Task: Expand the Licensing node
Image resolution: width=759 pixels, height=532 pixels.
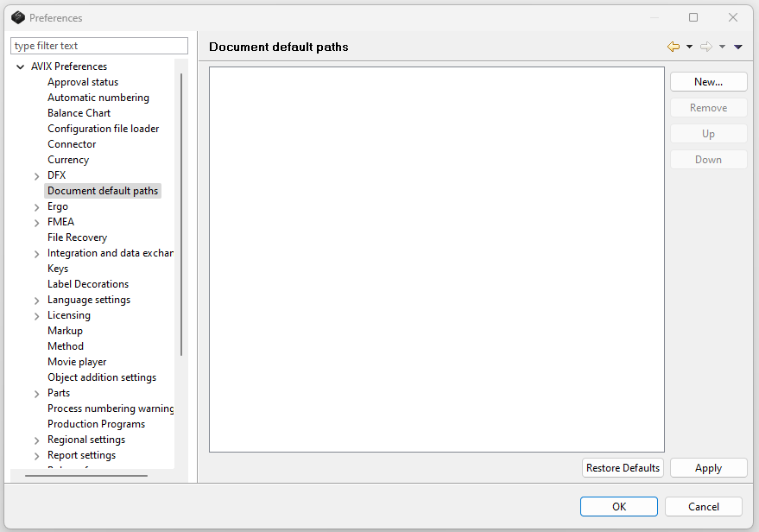Action: (x=36, y=316)
